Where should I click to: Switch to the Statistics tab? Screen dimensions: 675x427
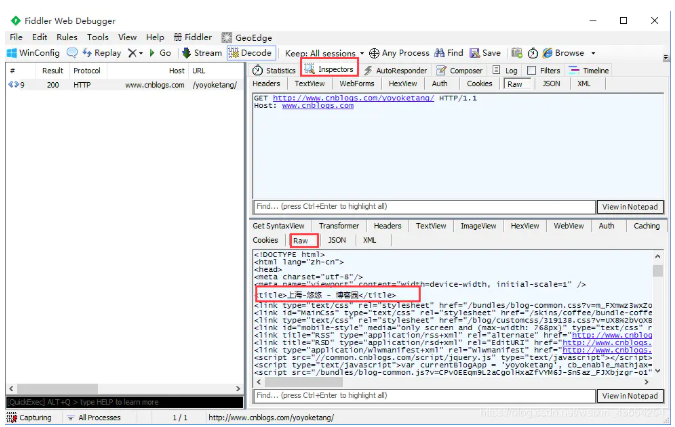(274, 70)
